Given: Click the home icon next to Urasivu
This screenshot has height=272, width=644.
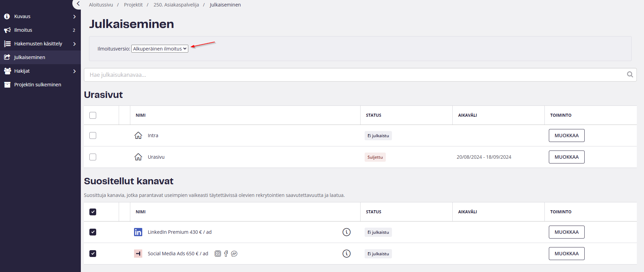Looking at the screenshot, I should coord(138,157).
